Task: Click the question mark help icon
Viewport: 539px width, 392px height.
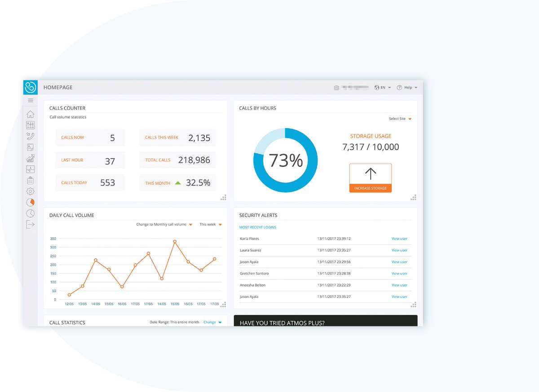Action: coord(399,88)
